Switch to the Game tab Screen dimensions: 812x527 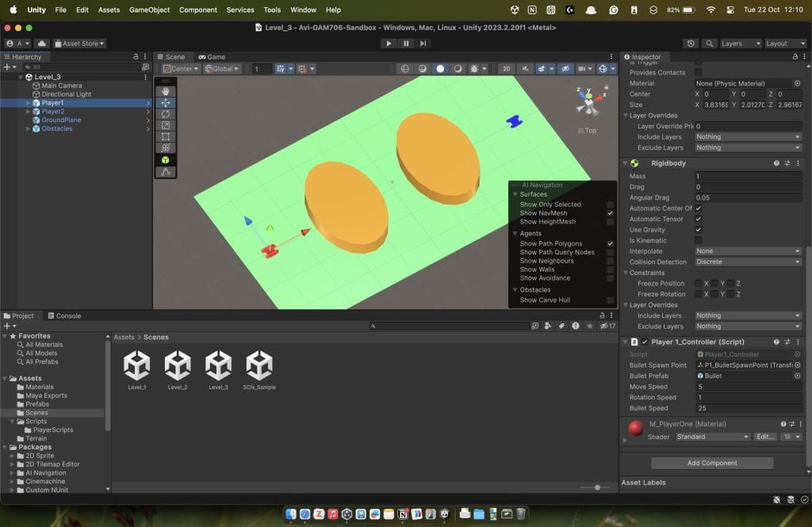(x=212, y=57)
